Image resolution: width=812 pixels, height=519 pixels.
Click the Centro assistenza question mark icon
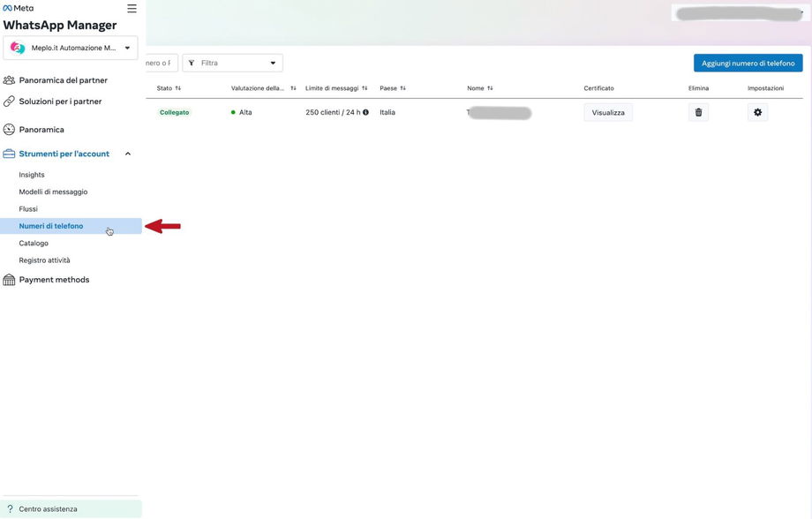pyautogui.click(x=10, y=508)
